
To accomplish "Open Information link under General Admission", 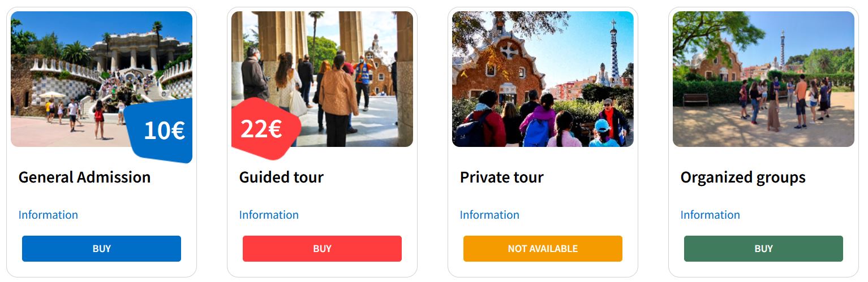I will coord(48,215).
